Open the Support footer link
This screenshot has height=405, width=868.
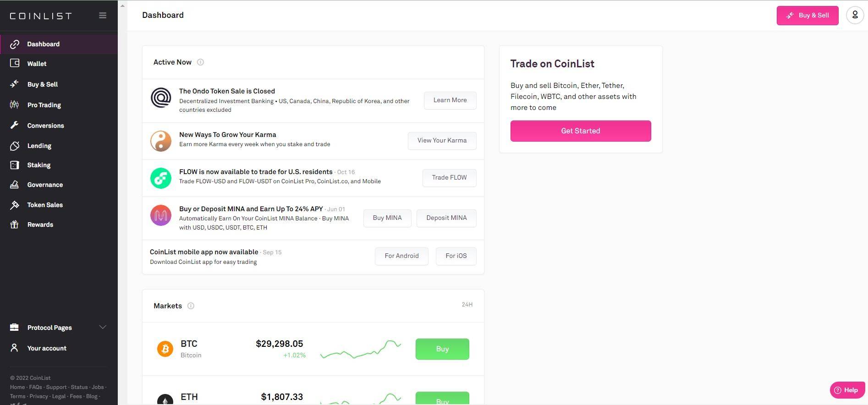pyautogui.click(x=56, y=387)
